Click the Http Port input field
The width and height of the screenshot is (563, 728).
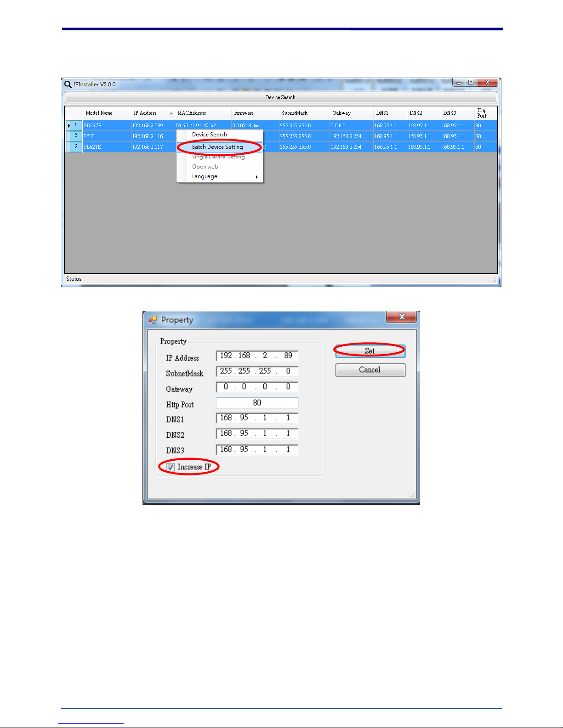point(257,403)
